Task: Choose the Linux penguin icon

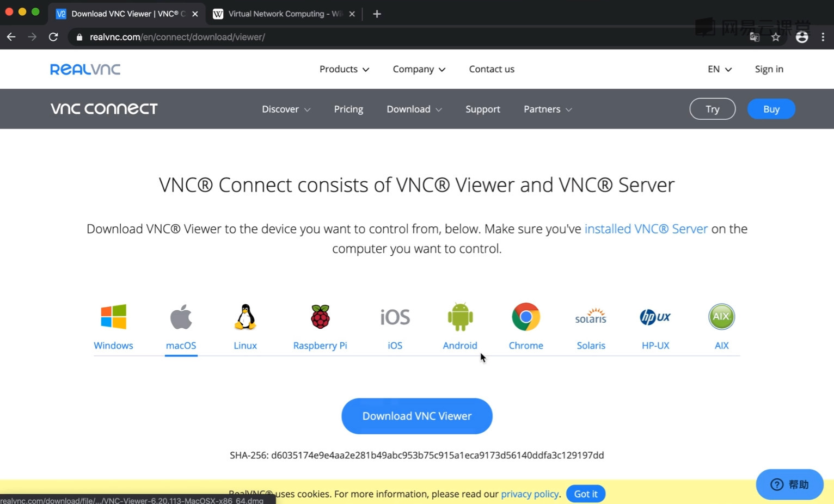Action: [x=246, y=317]
